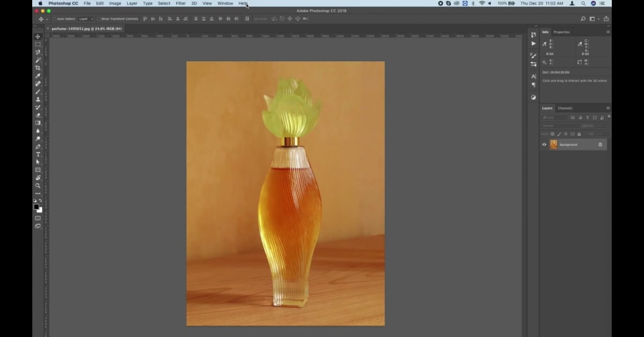
Task: Select the Background layer thumbnail
Action: pos(553,144)
